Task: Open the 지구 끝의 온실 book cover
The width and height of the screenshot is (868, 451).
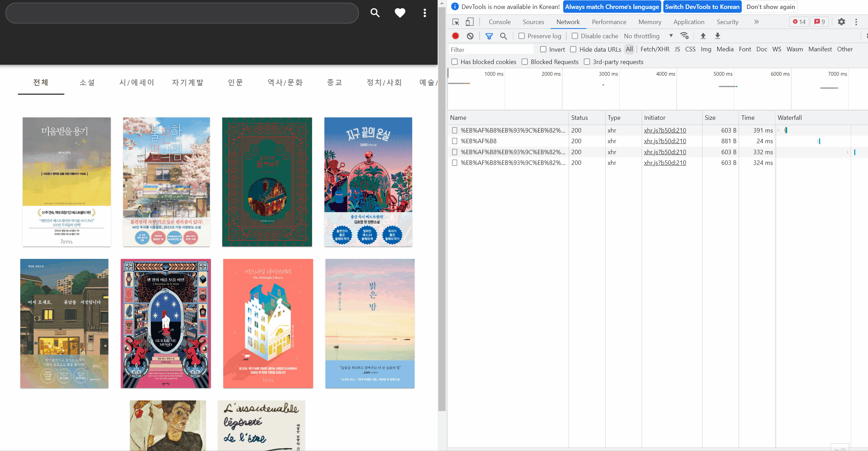Action: [368, 182]
